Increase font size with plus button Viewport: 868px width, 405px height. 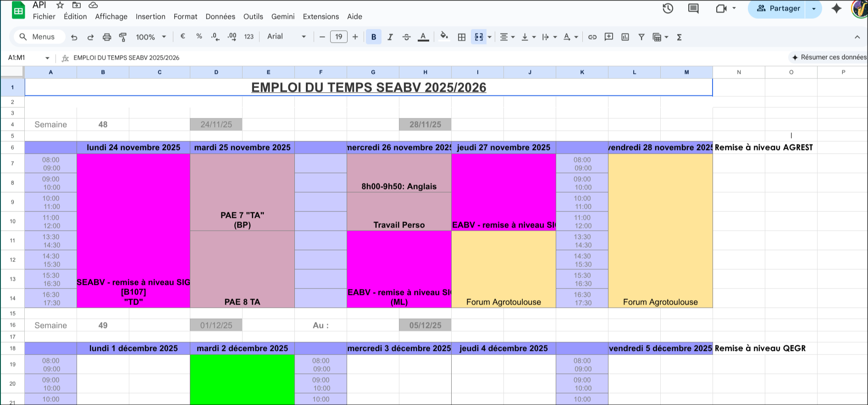point(355,37)
